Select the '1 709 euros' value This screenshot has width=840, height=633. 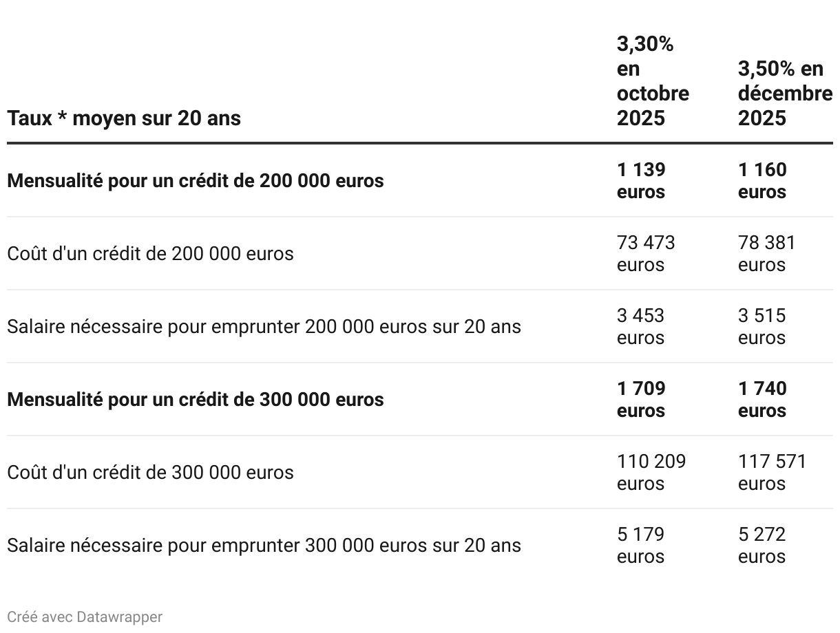(642, 400)
